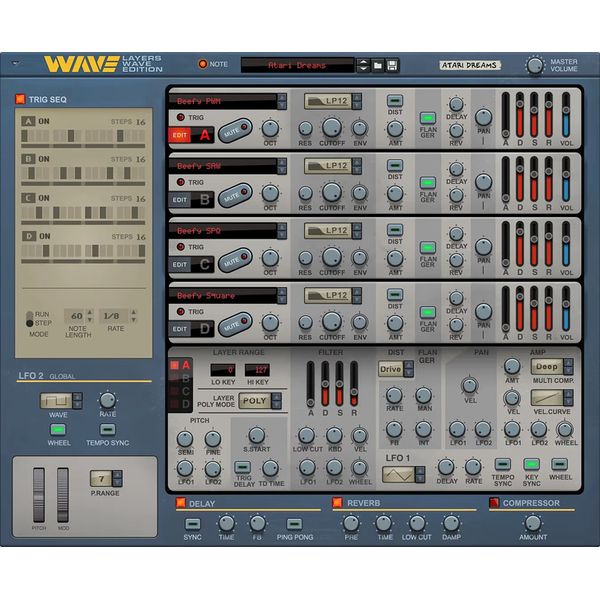Image resolution: width=600 pixels, height=600 pixels.
Task: Toggle layer A DIST button
Action: 395,101
